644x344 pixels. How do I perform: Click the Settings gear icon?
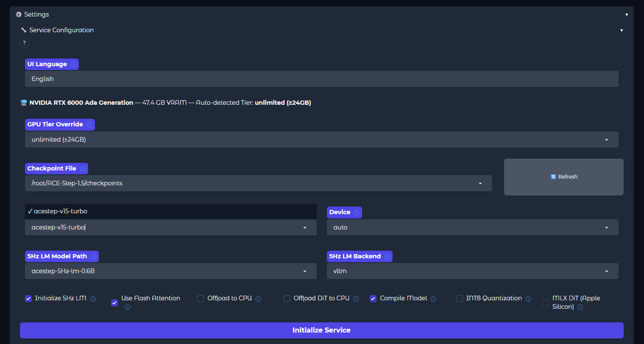pyautogui.click(x=19, y=14)
